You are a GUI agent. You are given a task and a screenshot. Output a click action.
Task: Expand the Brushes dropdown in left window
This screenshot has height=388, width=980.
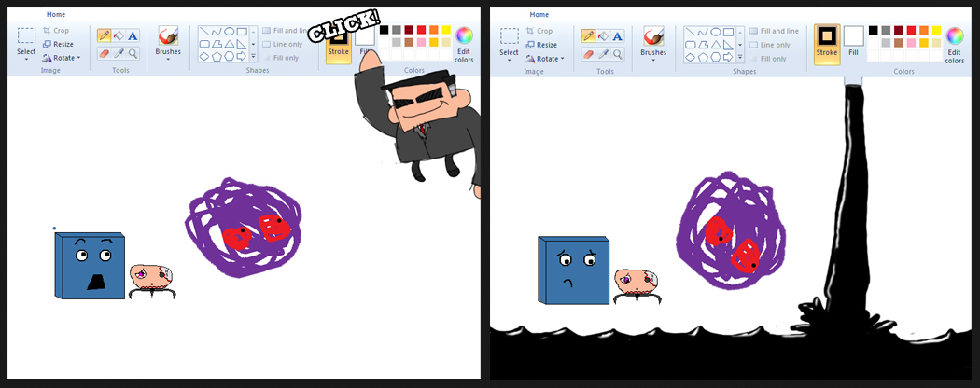[x=168, y=54]
